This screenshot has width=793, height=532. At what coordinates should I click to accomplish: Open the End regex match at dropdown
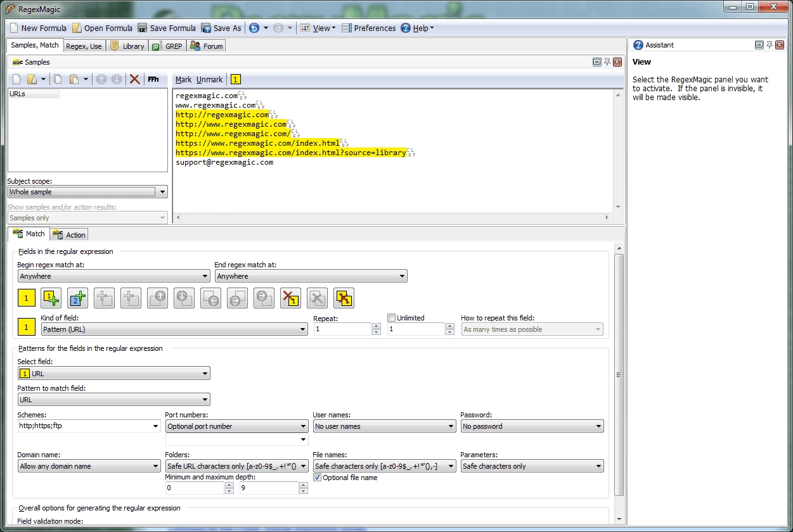click(x=311, y=276)
